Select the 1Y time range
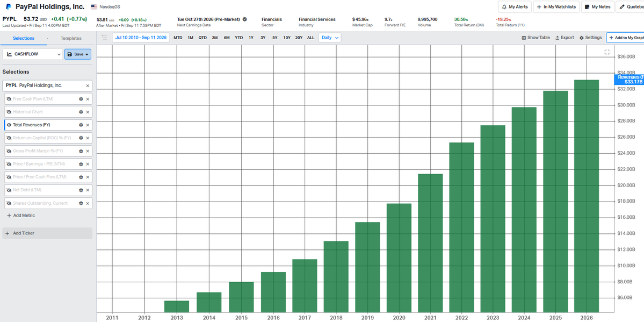This screenshot has height=322, width=644. coord(251,38)
